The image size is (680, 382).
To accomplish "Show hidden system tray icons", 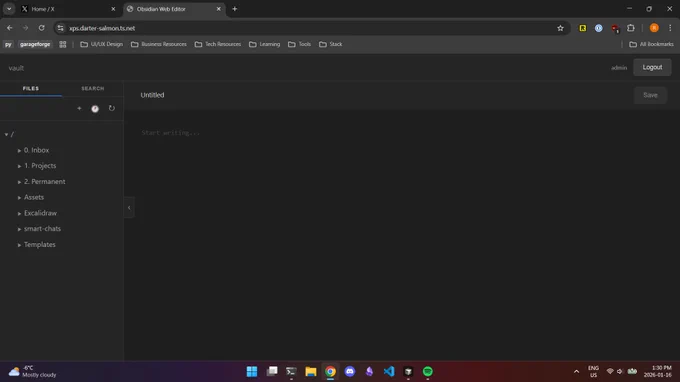I will click(576, 372).
